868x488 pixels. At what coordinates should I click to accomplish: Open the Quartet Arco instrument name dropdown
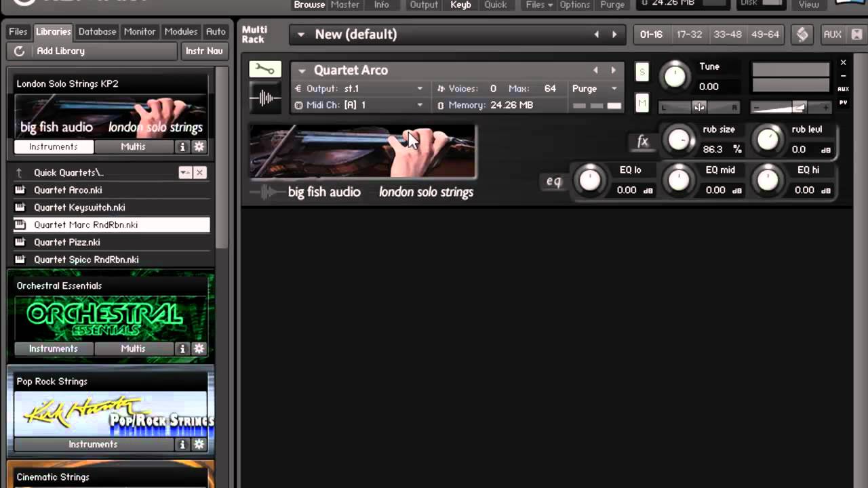click(x=302, y=70)
